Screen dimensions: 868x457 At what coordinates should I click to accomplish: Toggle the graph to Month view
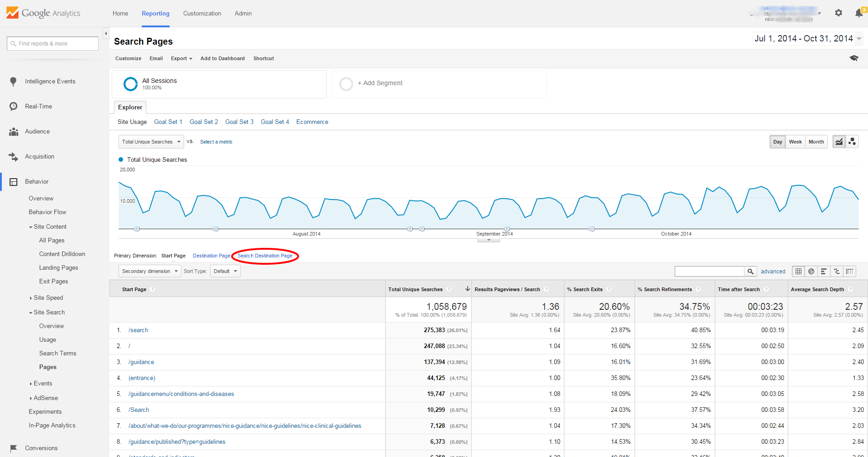(816, 142)
